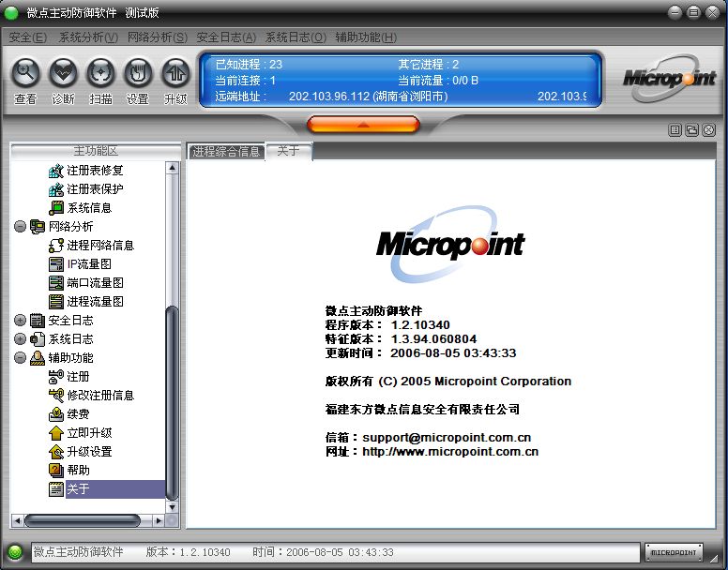This screenshot has height=570, width=728.
Task: Click the 系统日志 tree label
Action: pos(70,339)
